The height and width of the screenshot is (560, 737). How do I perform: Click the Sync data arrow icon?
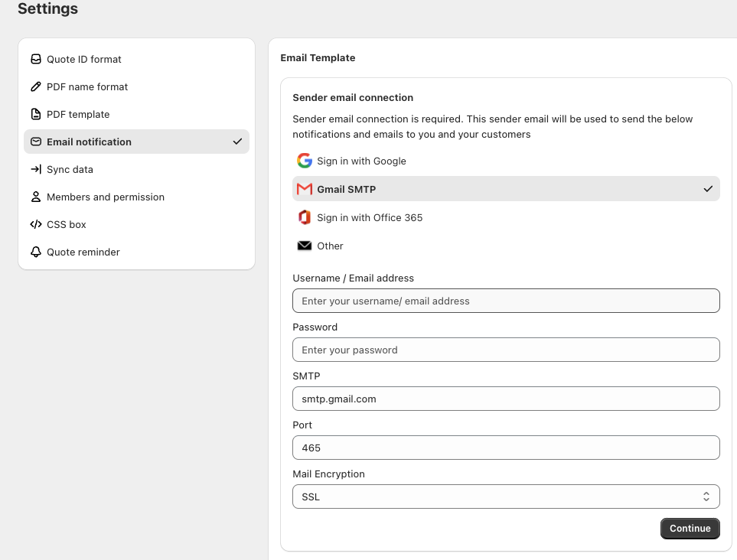(x=36, y=169)
